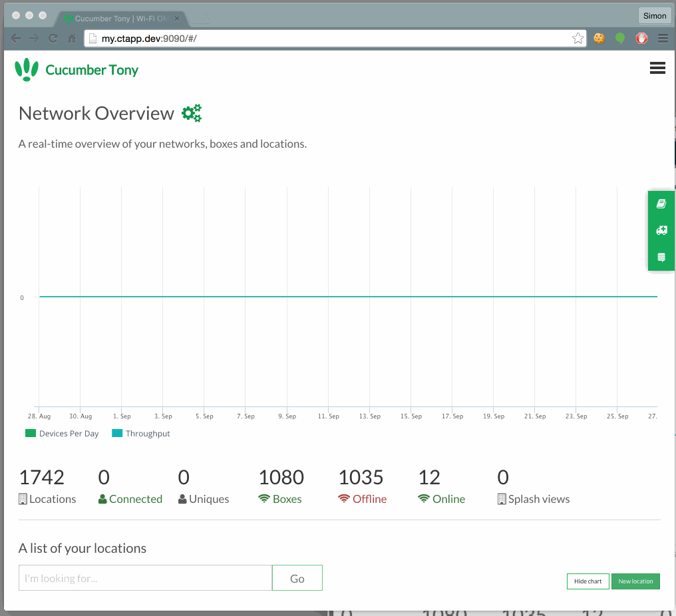Hide the chart with Hide chart button
Viewport: 676px width, 616px height.
pos(588,581)
